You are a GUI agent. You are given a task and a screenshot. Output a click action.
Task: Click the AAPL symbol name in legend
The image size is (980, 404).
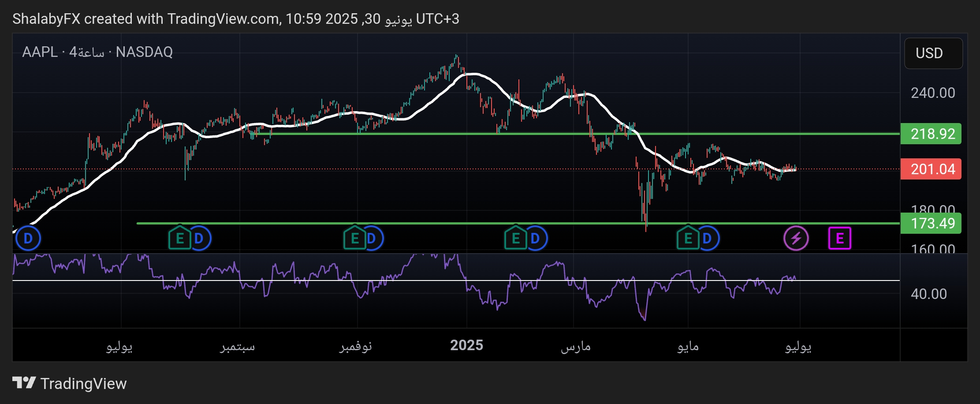pos(40,52)
